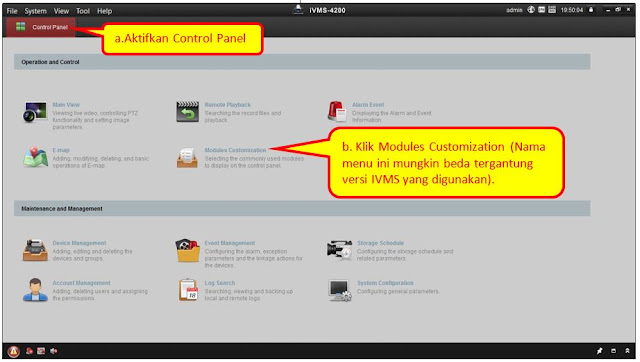The height and width of the screenshot is (362, 640).
Task: Open the View menu
Action: coord(61,11)
